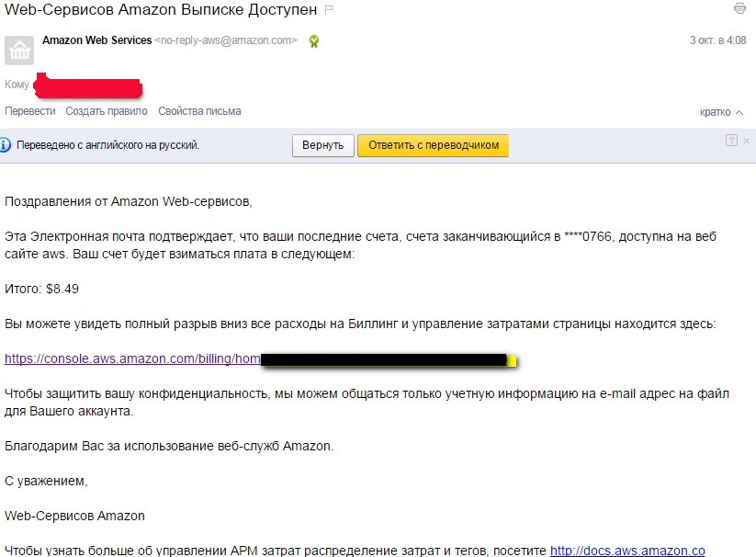Click the sender name 'Amazon Web Services'

pos(96,40)
